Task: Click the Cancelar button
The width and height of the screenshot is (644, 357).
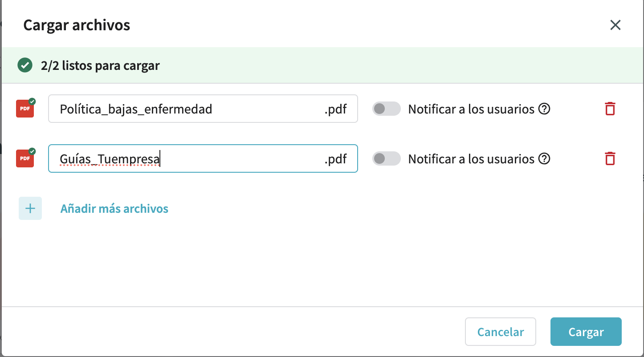Action: pyautogui.click(x=501, y=332)
